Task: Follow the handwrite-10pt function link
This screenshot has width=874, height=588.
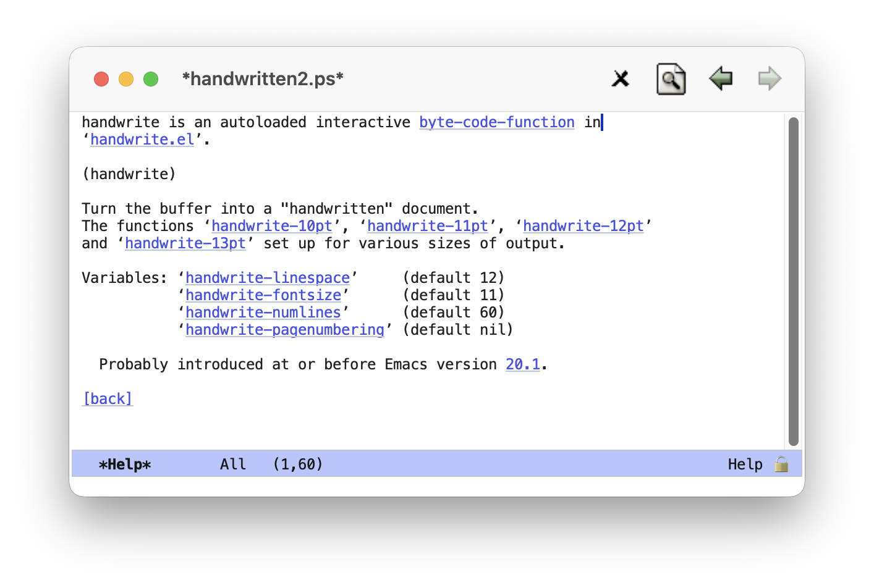Action: (x=272, y=226)
